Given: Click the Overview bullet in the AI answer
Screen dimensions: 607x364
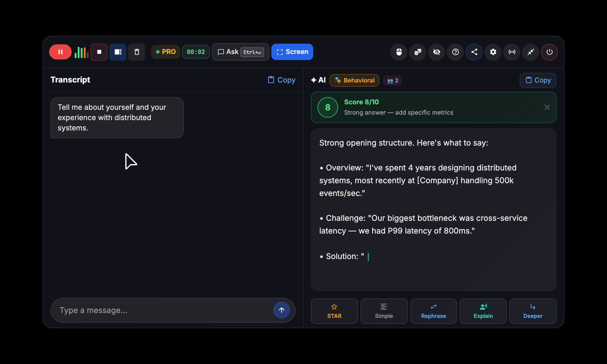Looking at the screenshot, I should coord(418,180).
